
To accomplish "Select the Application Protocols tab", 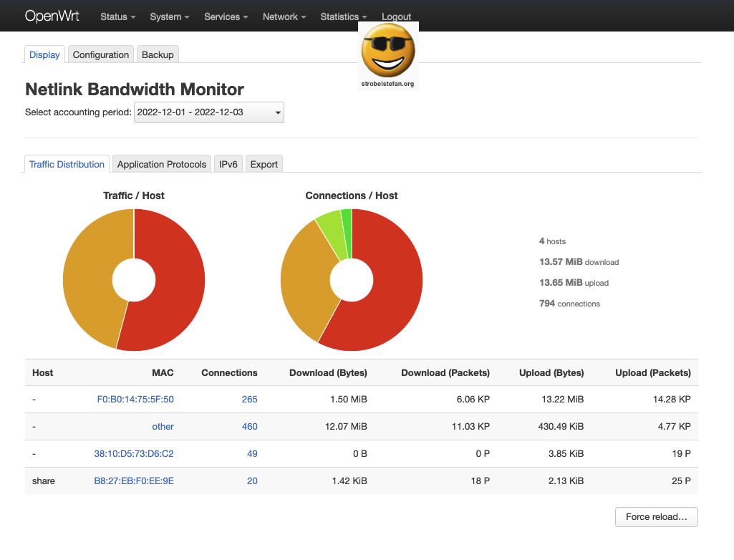I will (162, 164).
